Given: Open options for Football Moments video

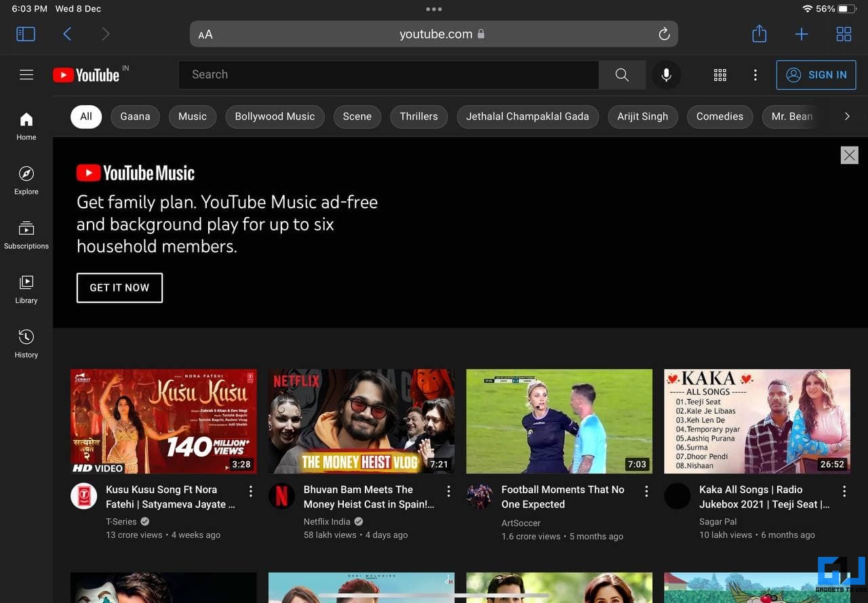Looking at the screenshot, I should point(646,491).
